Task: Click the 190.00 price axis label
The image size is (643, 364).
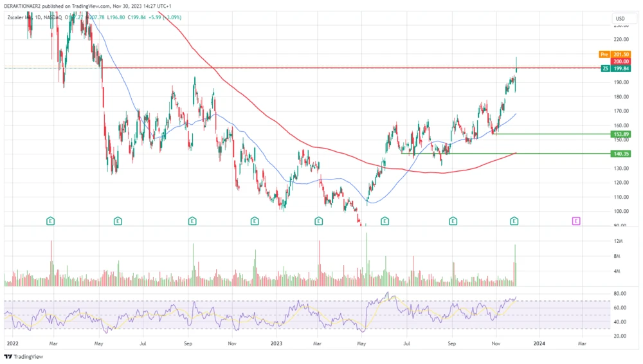Action: 621,82
